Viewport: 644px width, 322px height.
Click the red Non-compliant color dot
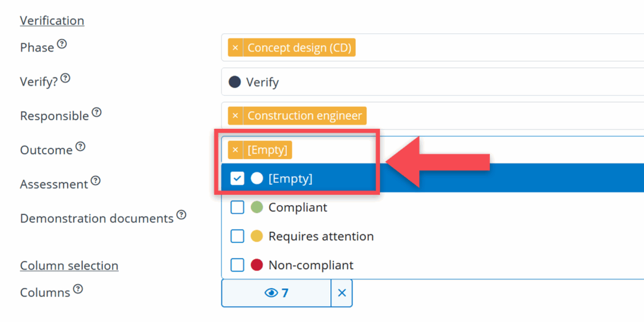click(x=257, y=265)
